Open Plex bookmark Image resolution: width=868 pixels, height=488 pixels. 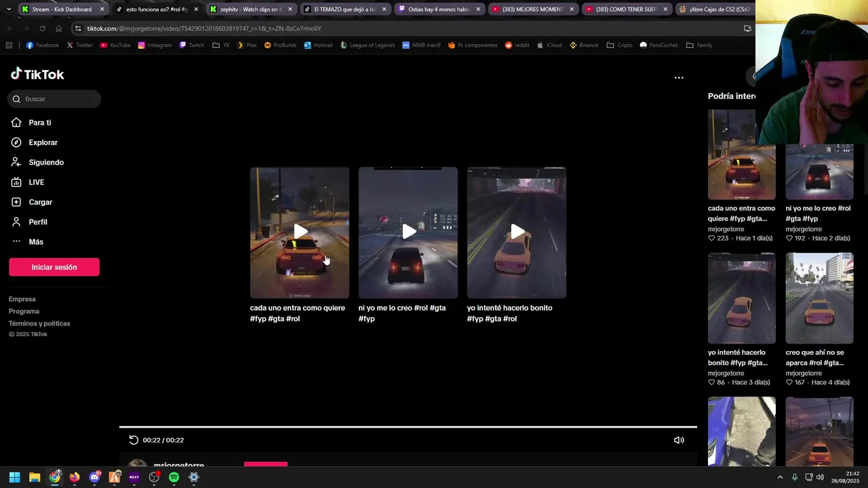point(247,45)
